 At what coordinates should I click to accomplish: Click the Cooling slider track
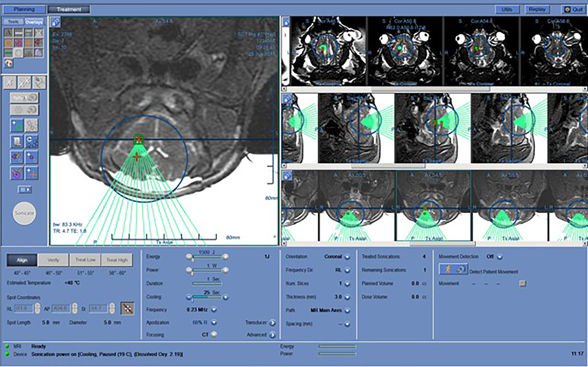(x=207, y=297)
